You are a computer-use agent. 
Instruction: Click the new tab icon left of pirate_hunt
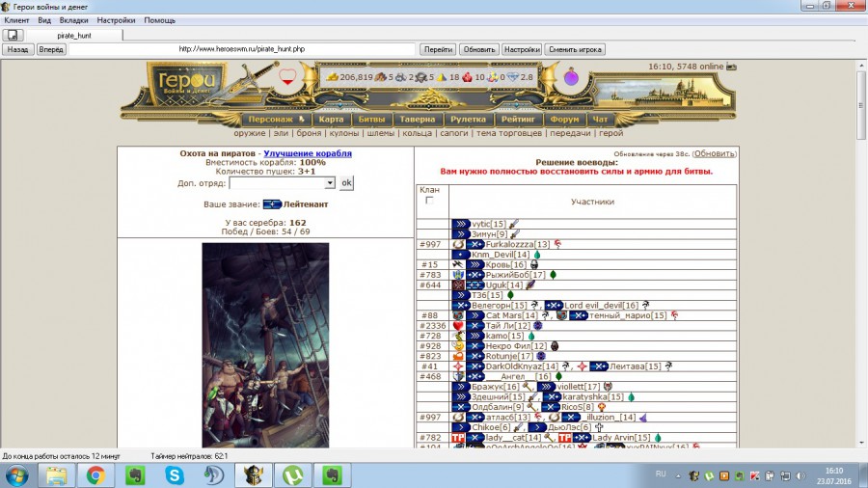coord(13,36)
